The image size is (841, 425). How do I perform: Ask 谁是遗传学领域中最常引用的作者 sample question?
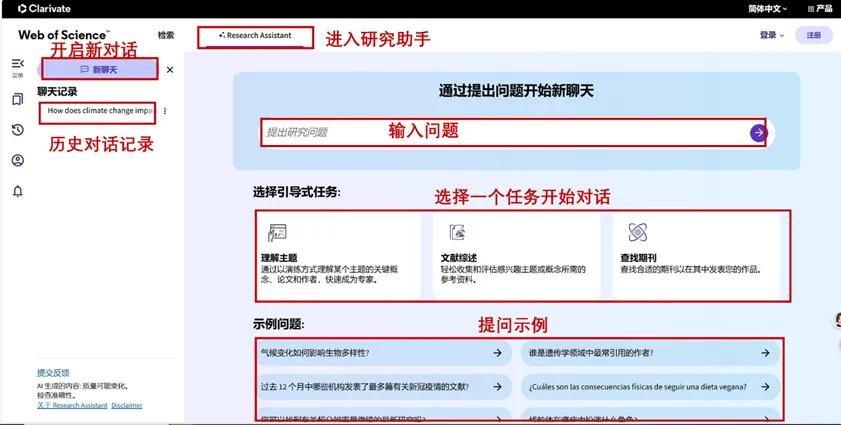point(650,353)
